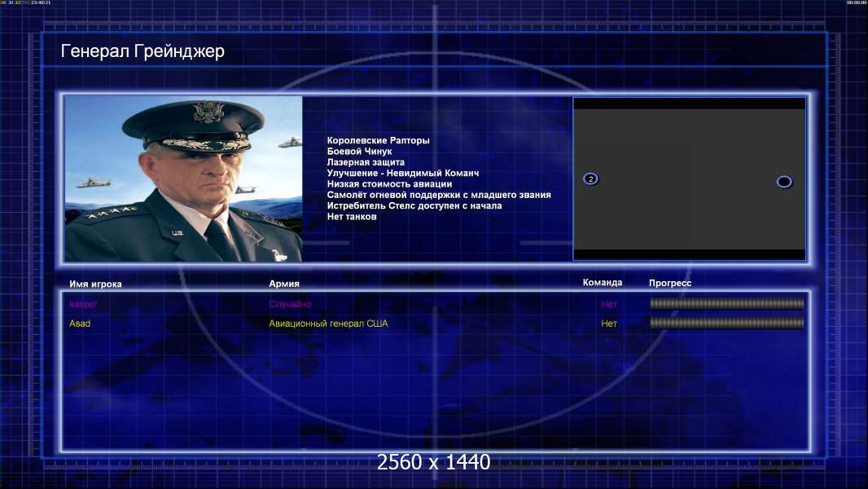Click start position marker numbered 2 on map
Screen dimensions: 868x489
(590, 178)
